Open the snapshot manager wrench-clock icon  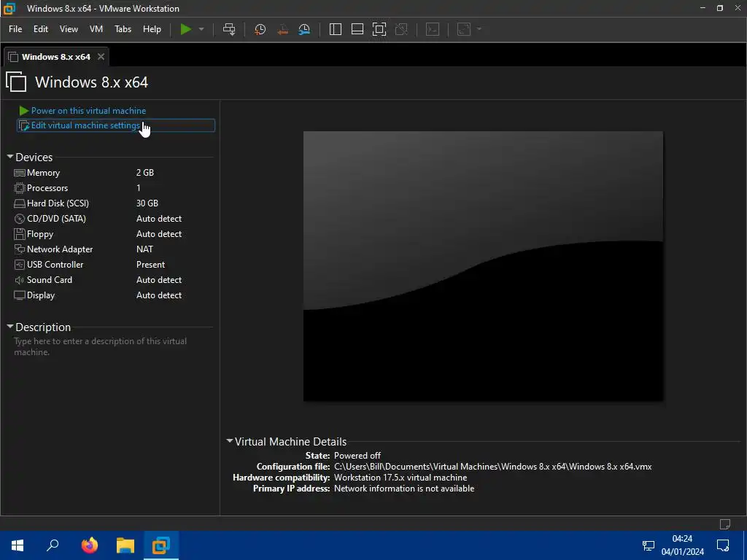[304, 29]
